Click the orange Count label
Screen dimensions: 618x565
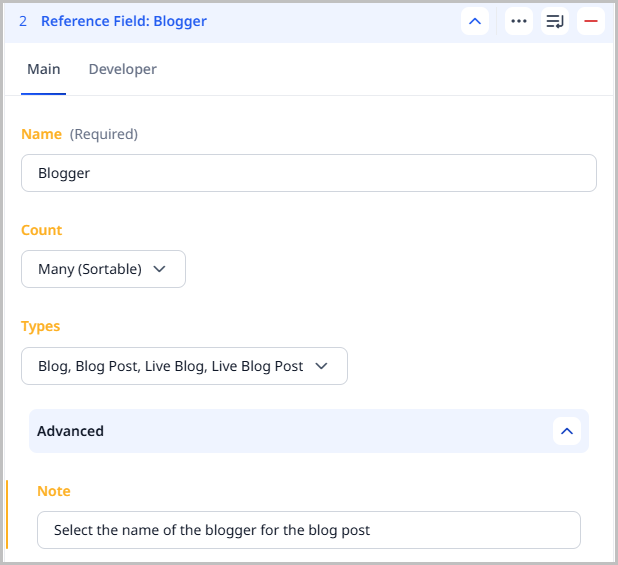pyautogui.click(x=41, y=230)
